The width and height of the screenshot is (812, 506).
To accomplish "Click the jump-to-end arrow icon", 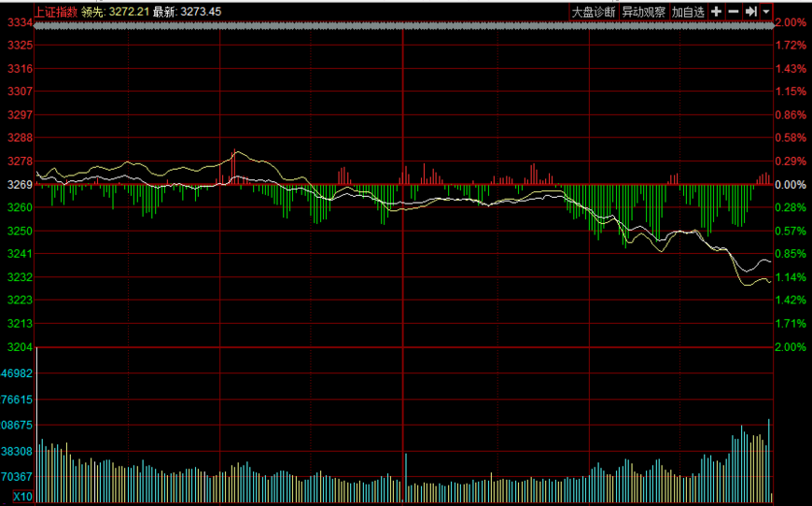I will (751, 11).
